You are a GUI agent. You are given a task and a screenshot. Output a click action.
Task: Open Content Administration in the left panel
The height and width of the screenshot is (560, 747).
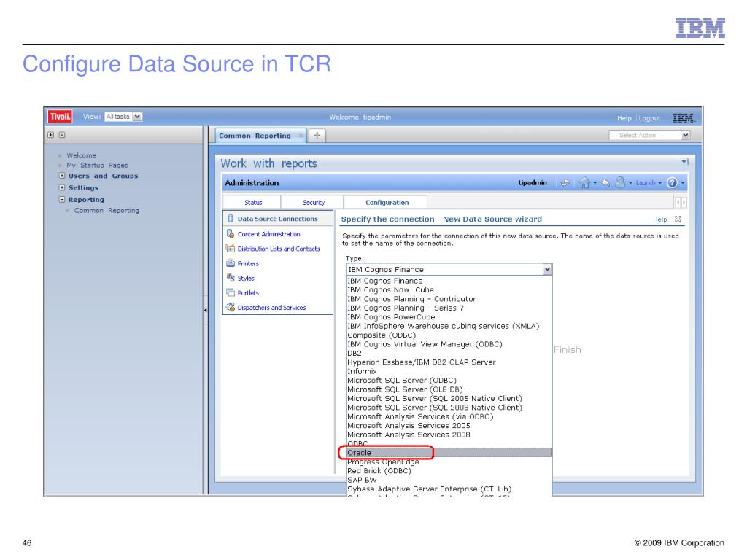click(269, 234)
